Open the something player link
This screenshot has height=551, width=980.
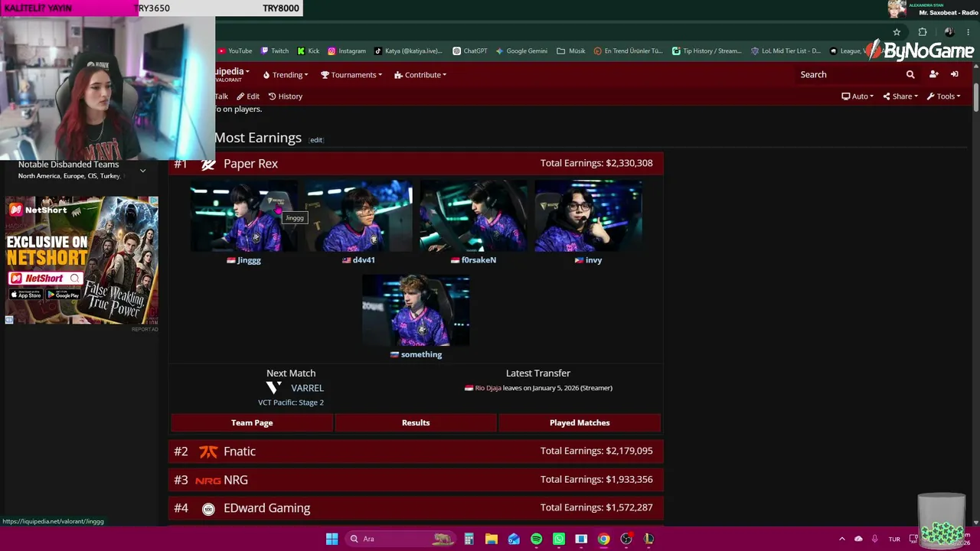(421, 354)
